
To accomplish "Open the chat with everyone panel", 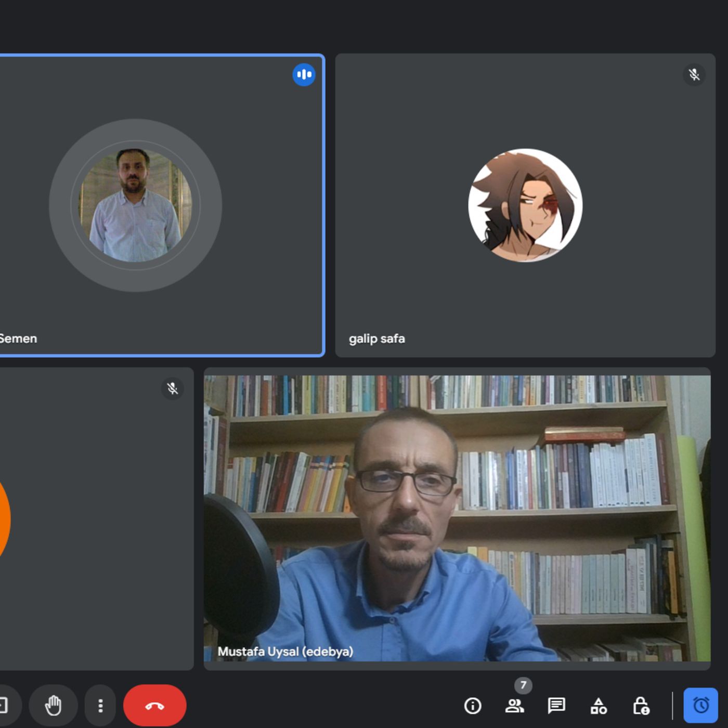I will (556, 706).
